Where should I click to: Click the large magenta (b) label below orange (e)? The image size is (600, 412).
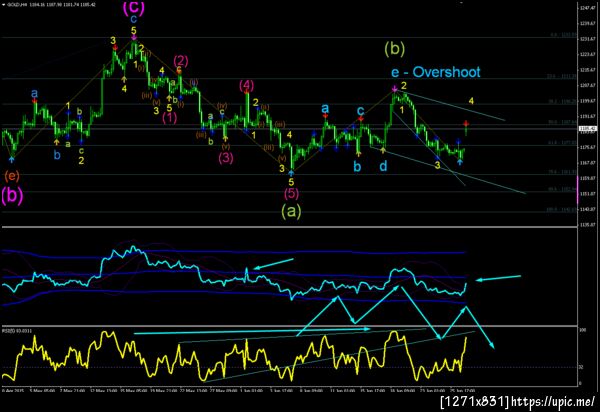pos(12,195)
